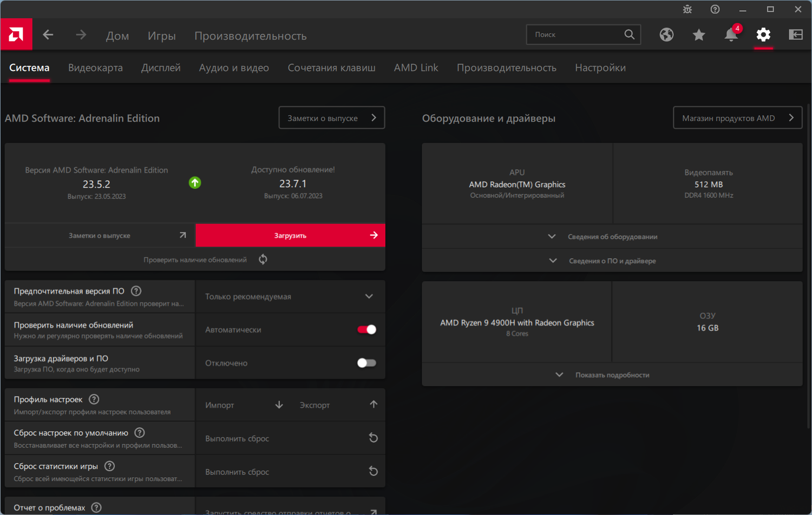
Task: Click Выполнить сброс for game statistics
Action: coord(290,472)
